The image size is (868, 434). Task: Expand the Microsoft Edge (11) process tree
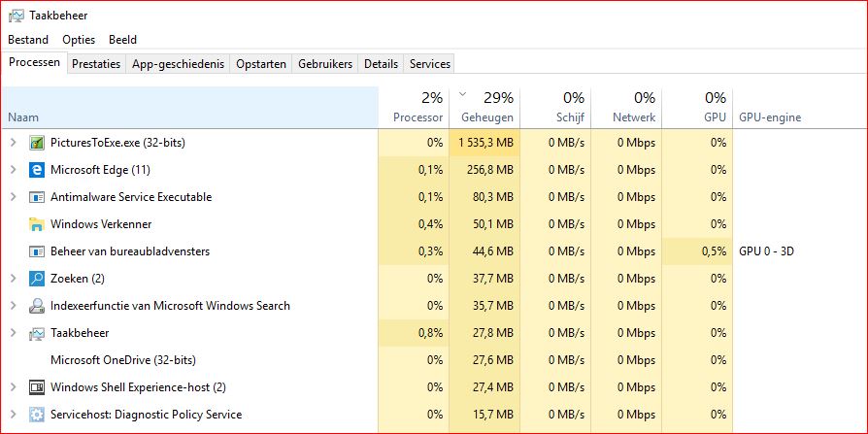tap(13, 170)
